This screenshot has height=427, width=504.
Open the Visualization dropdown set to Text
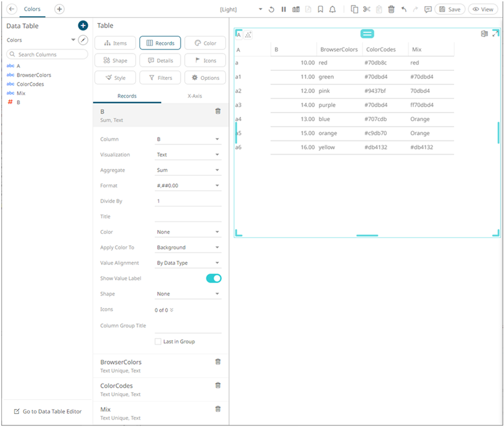pos(188,155)
